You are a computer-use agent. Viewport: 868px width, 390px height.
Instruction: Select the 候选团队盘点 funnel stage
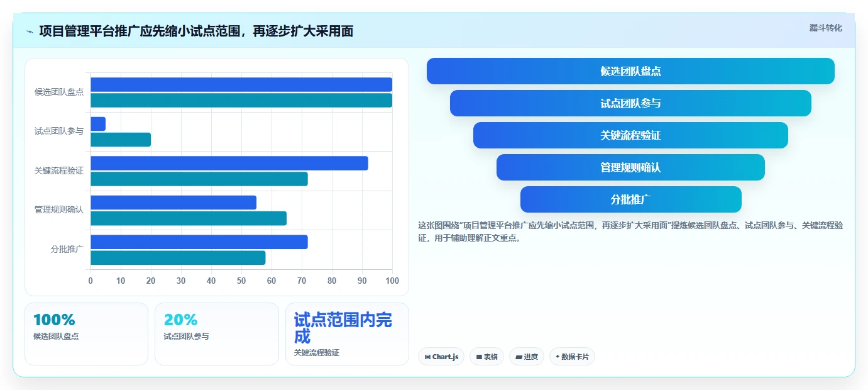point(630,71)
